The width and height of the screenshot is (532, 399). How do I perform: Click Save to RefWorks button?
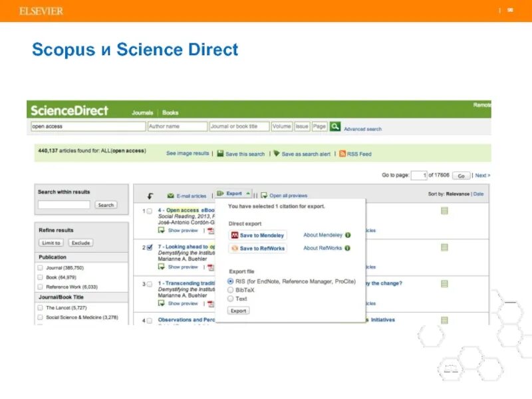click(x=257, y=248)
